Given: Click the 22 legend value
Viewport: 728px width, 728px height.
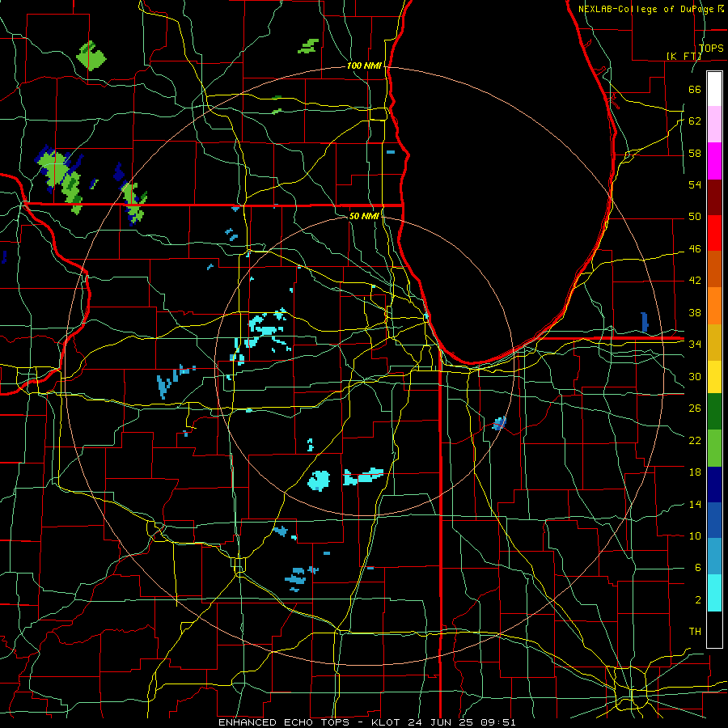Looking at the screenshot, I should [695, 440].
